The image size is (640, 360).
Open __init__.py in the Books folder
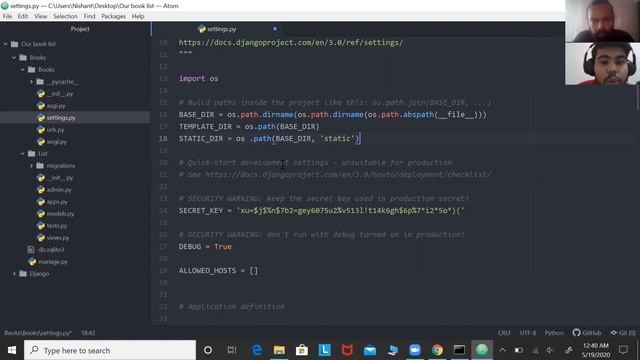pos(60,94)
